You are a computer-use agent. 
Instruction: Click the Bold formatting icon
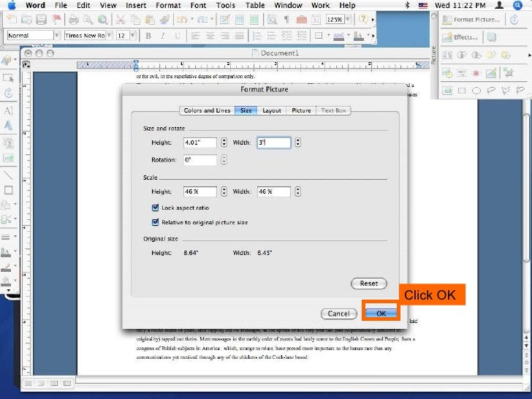tap(149, 35)
